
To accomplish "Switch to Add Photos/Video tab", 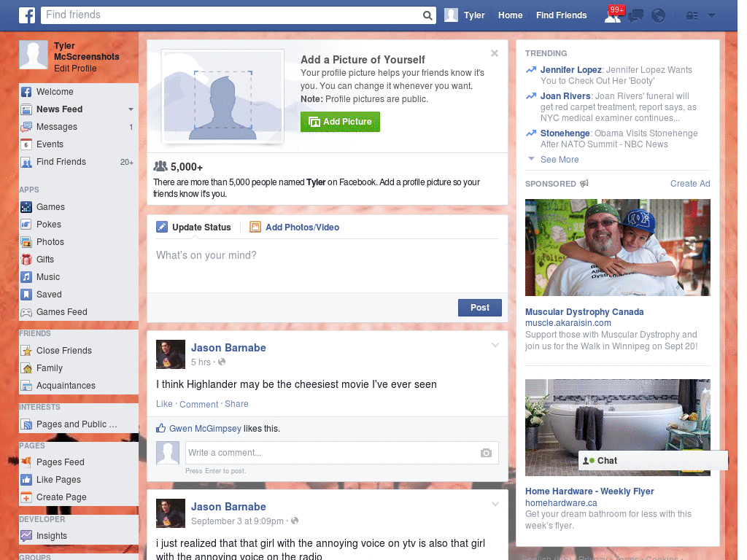I will [295, 227].
